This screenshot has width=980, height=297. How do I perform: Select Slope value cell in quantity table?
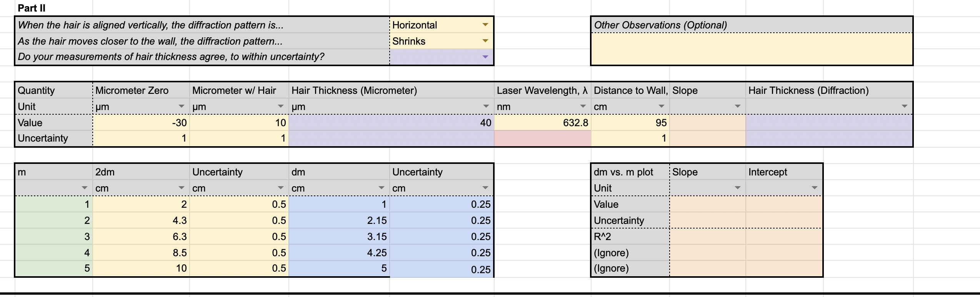[x=708, y=123]
